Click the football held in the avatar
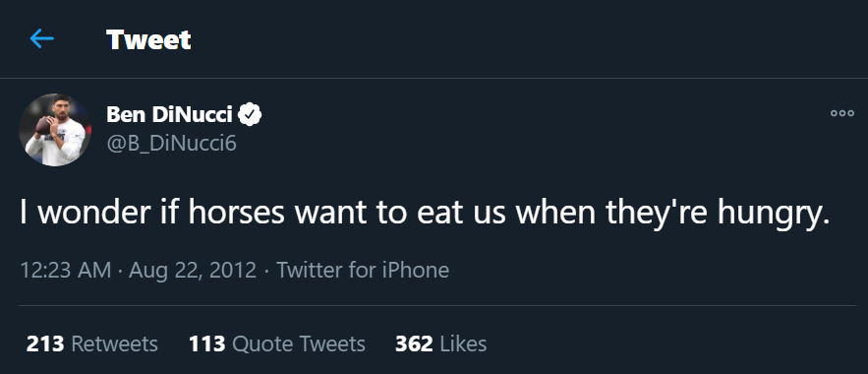The width and height of the screenshot is (868, 374). point(42,125)
